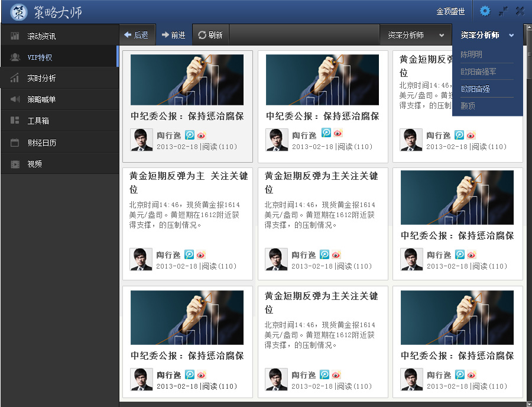This screenshot has height=407, width=532.
Task: Select the 财经日历 calendar icon
Action: (15, 142)
